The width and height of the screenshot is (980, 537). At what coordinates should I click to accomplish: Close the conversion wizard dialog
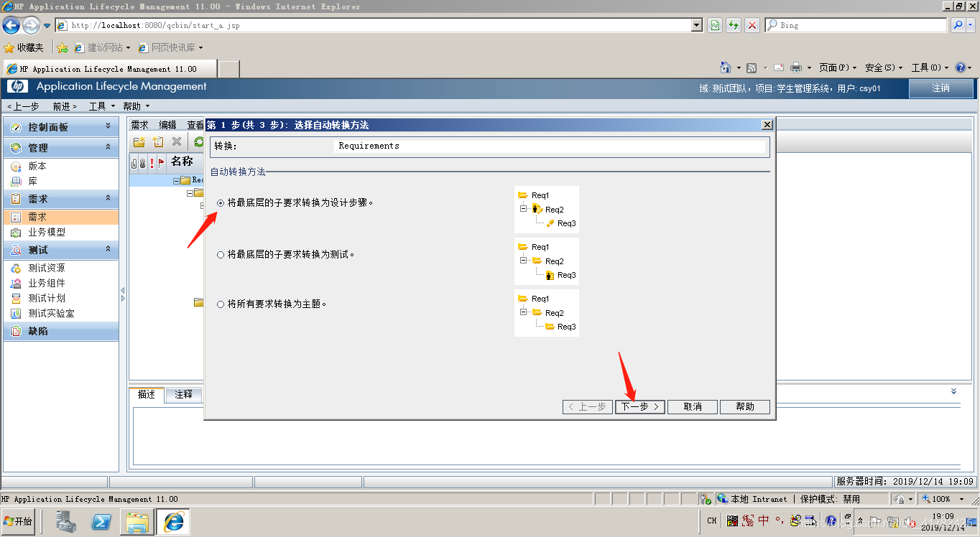[767, 125]
